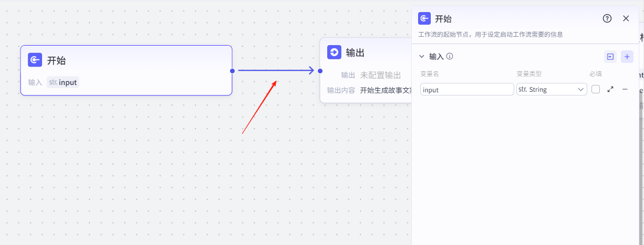Close the 开始 configuration panel
Screen dimensions: 644x245
pyautogui.click(x=626, y=18)
